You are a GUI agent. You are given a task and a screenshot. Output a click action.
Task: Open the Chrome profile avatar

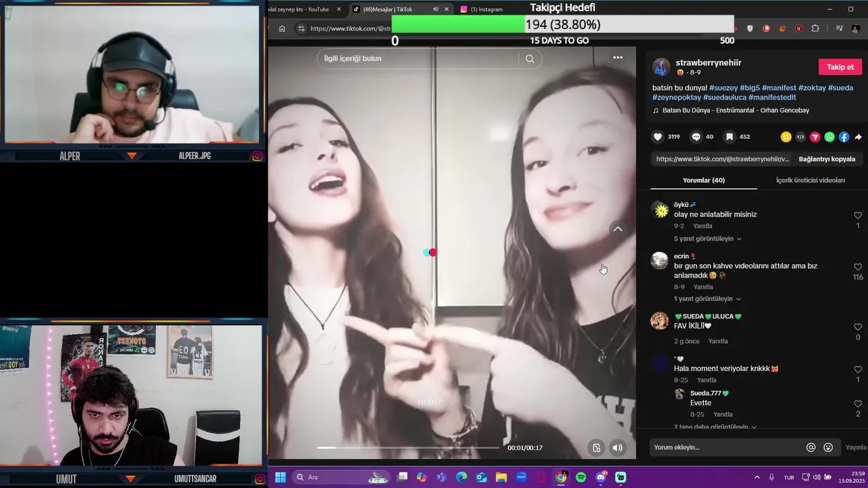[x=855, y=28]
